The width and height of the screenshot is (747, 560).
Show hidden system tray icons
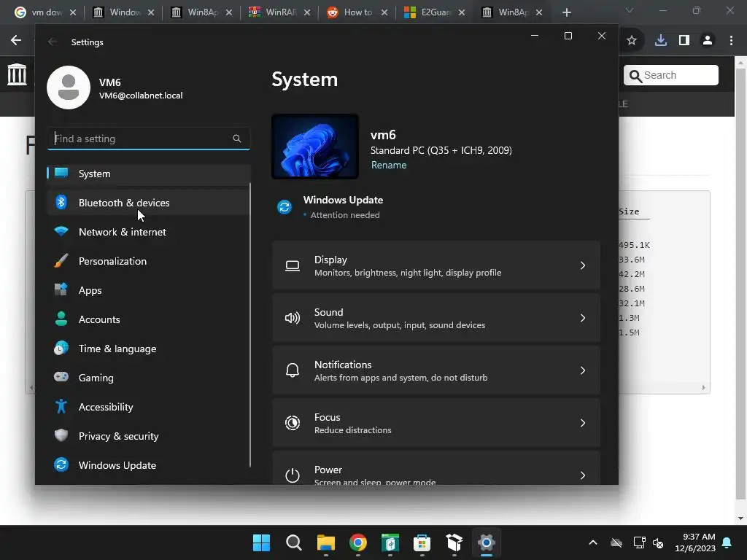click(592, 542)
